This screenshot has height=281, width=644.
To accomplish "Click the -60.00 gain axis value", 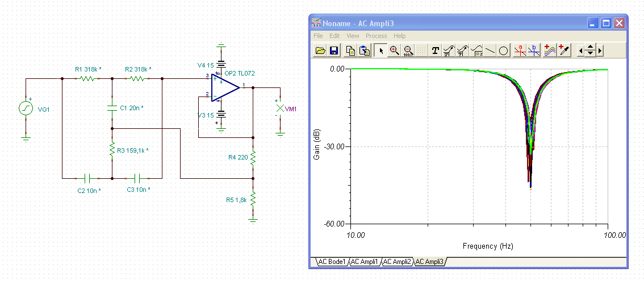I will pos(336,224).
